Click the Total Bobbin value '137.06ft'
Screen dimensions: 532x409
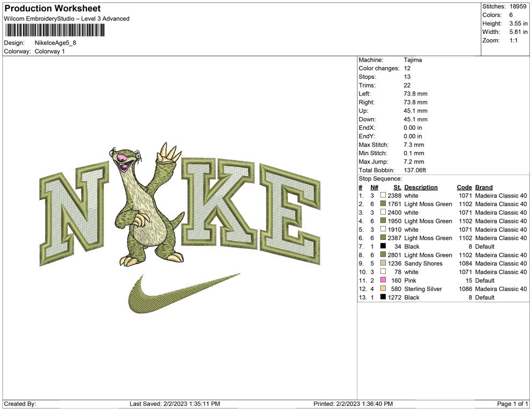pyautogui.click(x=415, y=170)
